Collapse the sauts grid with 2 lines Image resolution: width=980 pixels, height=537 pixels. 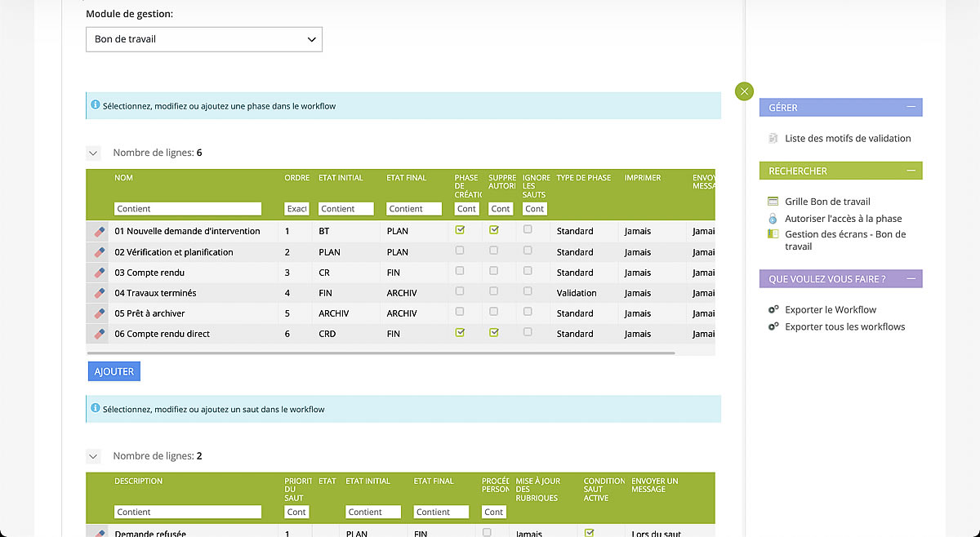click(94, 456)
